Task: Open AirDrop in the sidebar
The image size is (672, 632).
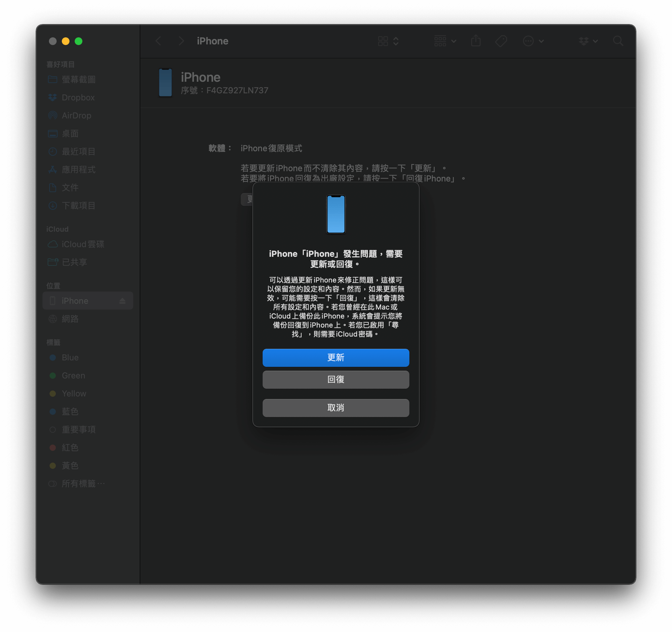Action: coord(76,116)
